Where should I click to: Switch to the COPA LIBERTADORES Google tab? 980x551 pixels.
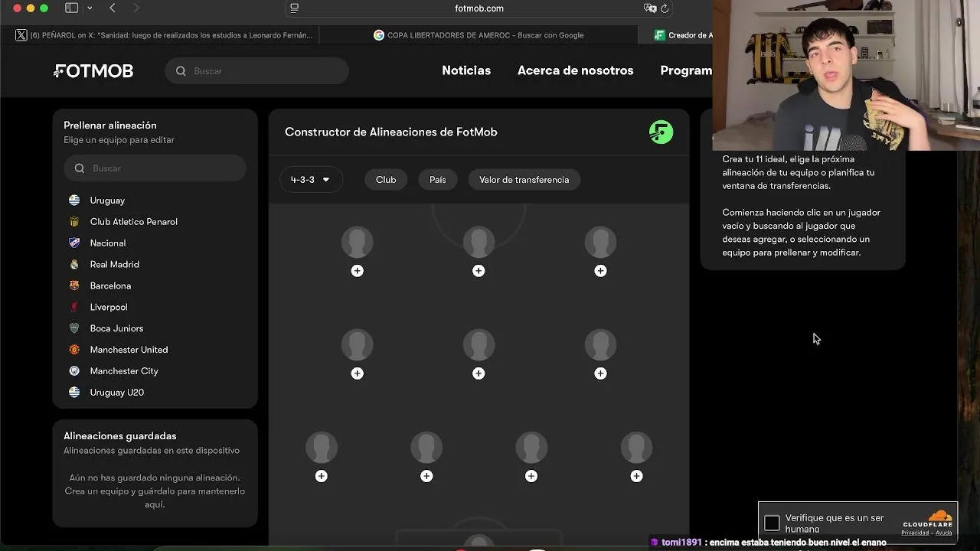point(479,35)
